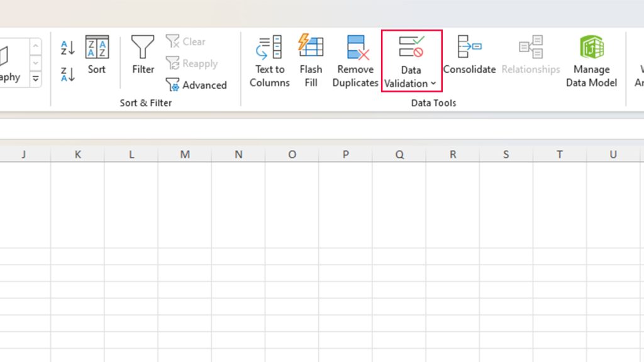Move data types gallery down one row
Screen dimensions: 644x362
[x=36, y=63]
